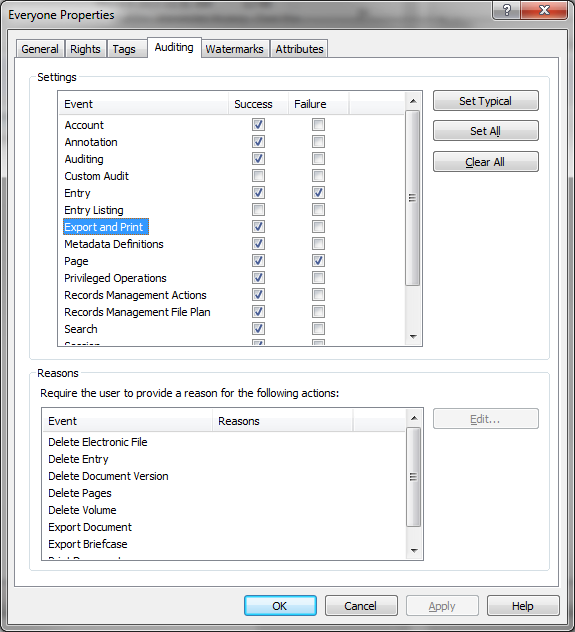Screen dimensions: 575x632
Task: Click the Clear All button
Action: 486,162
